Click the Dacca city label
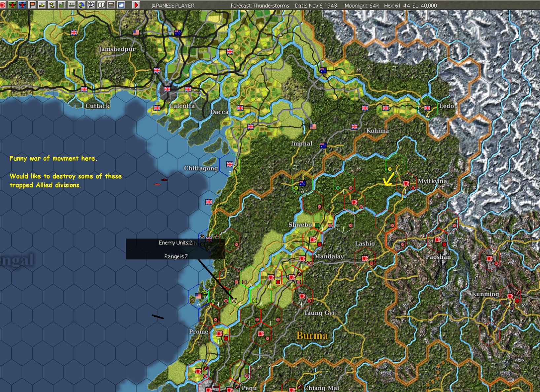Viewport: 540px width, 392px height. tap(219, 112)
